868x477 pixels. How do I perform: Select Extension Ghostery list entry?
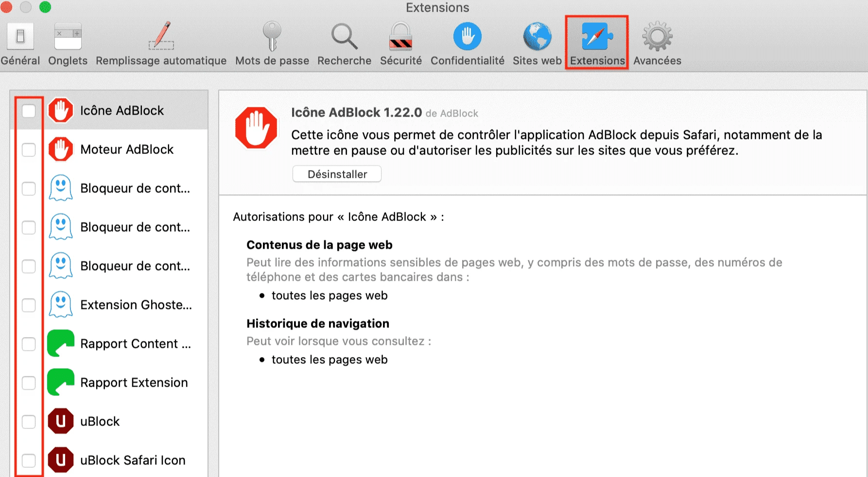pos(136,305)
